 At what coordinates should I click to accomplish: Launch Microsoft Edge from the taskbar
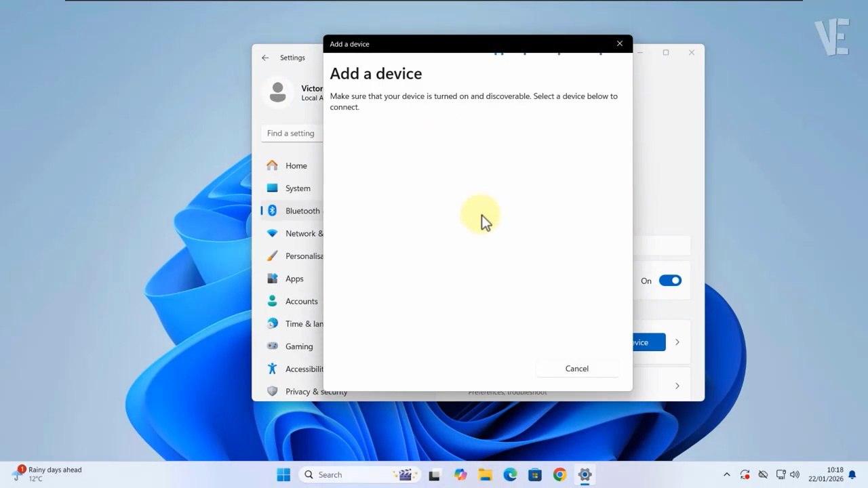(510, 474)
